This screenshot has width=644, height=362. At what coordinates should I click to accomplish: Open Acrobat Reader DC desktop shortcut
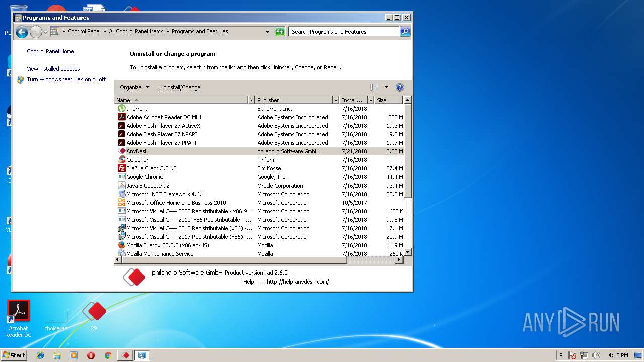(x=19, y=319)
